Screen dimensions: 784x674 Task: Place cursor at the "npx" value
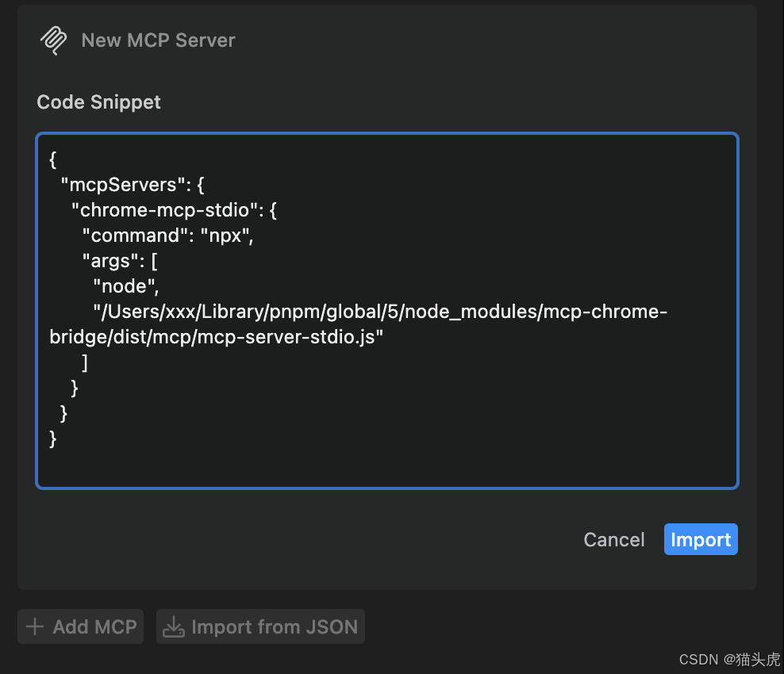225,236
